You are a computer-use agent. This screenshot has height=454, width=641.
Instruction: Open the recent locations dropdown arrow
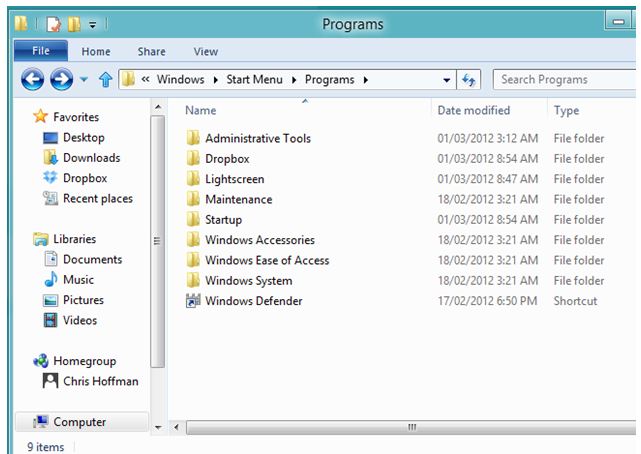83,79
